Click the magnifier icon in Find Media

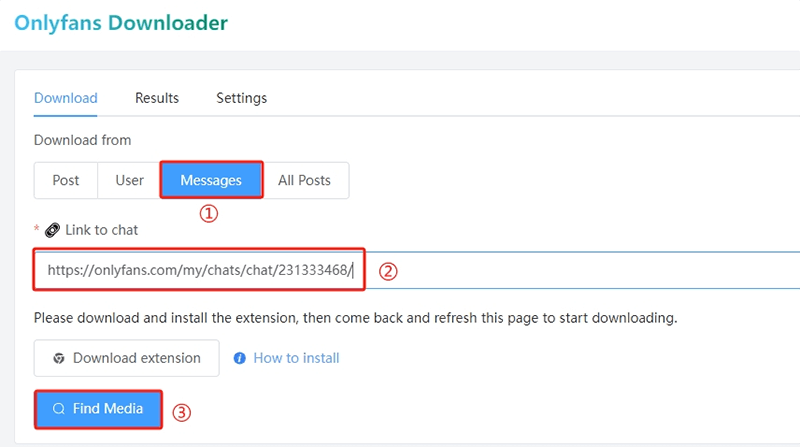click(59, 409)
